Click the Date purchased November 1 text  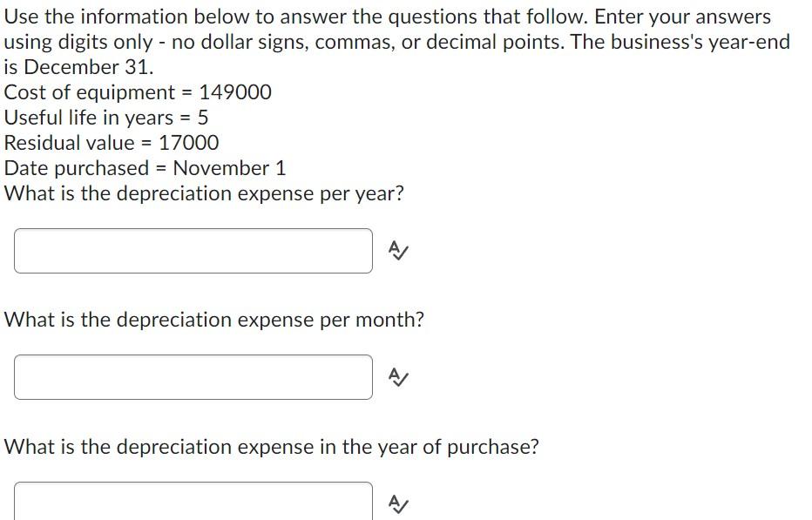tap(145, 168)
